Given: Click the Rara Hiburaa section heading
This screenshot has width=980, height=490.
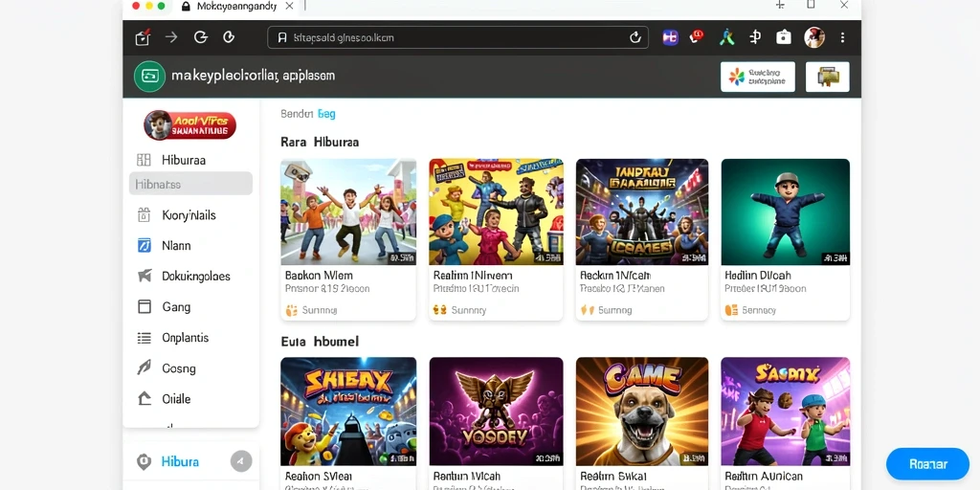Looking at the screenshot, I should point(320,142).
